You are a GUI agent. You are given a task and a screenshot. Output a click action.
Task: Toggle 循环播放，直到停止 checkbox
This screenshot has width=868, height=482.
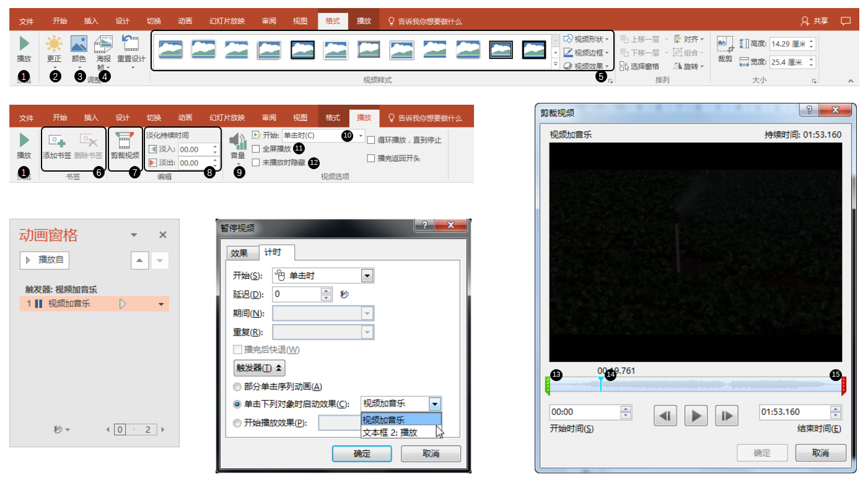click(371, 140)
